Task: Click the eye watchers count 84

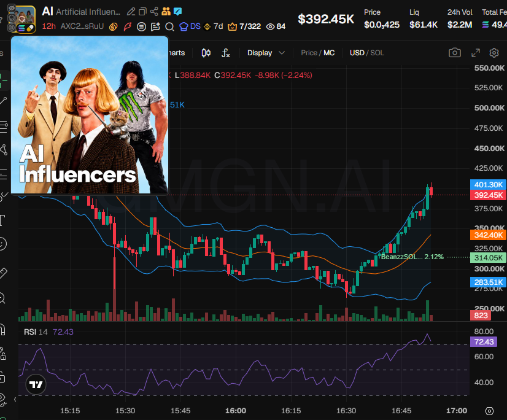Action: click(276, 26)
